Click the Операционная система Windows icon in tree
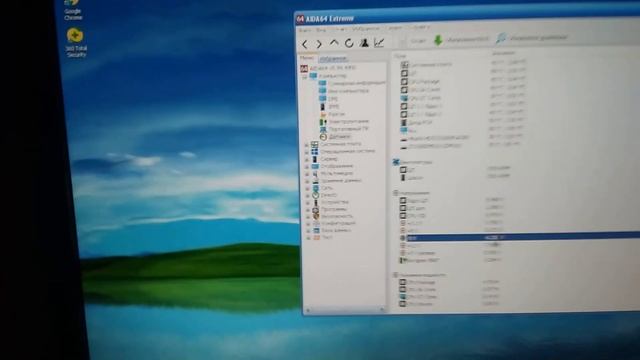The width and height of the screenshot is (640, 360). 314,151
